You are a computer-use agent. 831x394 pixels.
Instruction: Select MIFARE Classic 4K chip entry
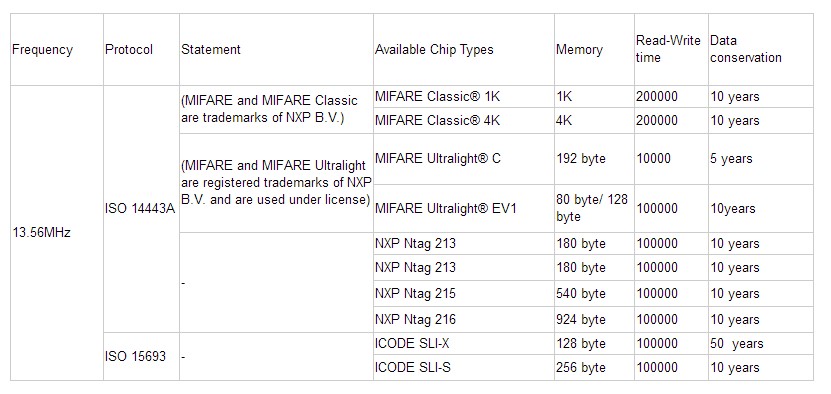[464, 120]
